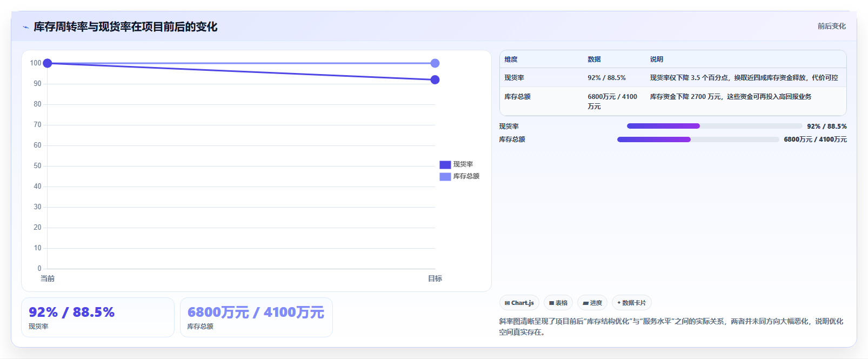
Task: Click the 6800万元 / 4100 万元 table cell
Action: 612,102
